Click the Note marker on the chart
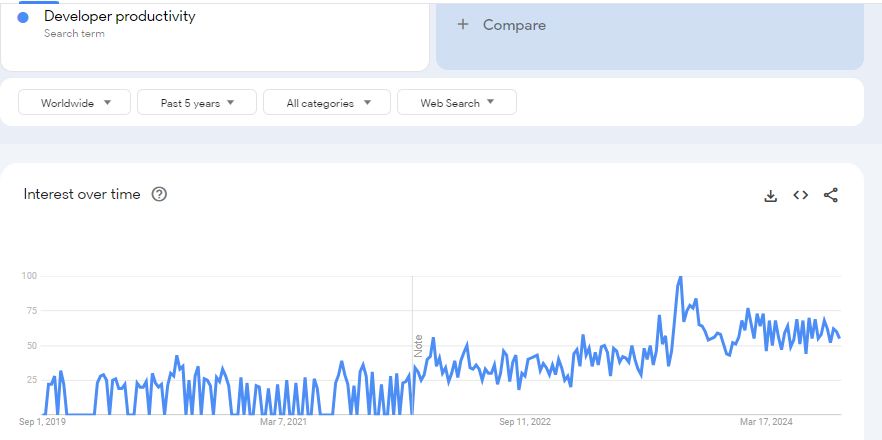Viewport: 882px width, 440px height. [x=419, y=345]
